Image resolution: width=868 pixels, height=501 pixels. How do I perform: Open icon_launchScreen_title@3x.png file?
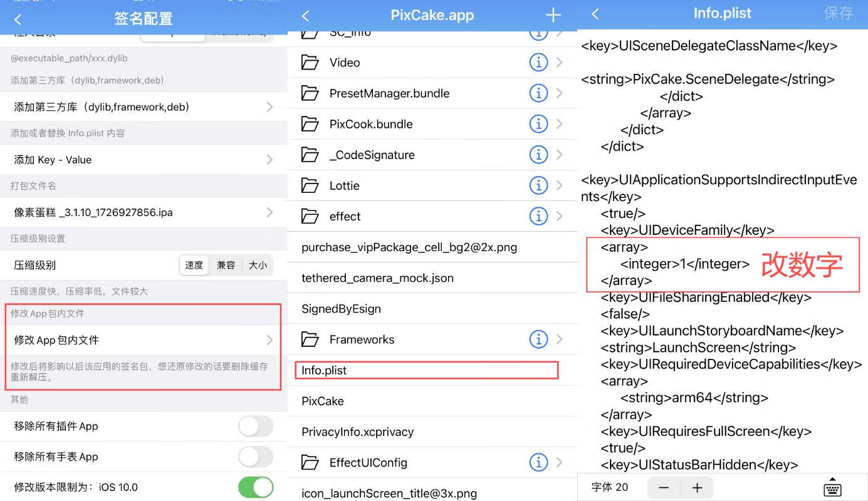(x=432, y=493)
